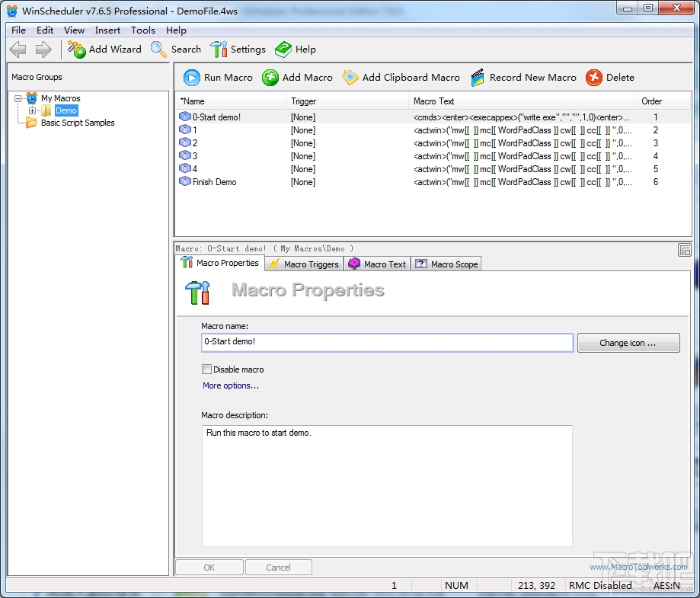
Task: Open the Help menu
Action: pos(176,30)
